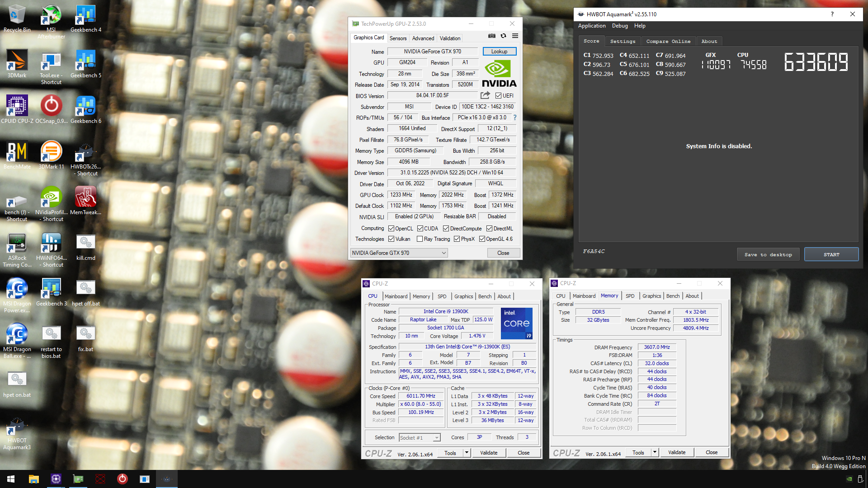Screen dimensions: 868x488
Task: Click Close button in GPU-Z
Action: point(503,253)
